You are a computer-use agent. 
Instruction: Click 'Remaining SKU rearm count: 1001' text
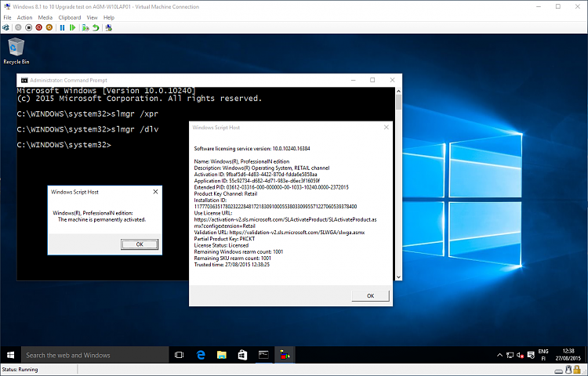click(x=233, y=258)
